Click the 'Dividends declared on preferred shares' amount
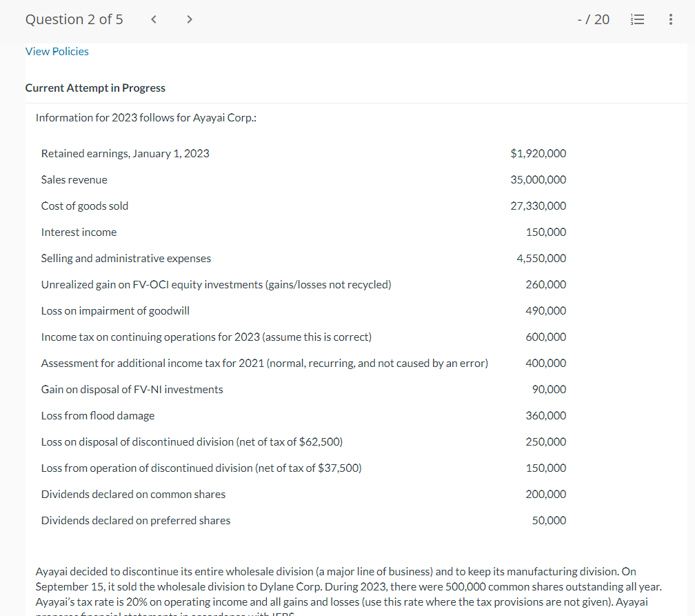 point(549,520)
